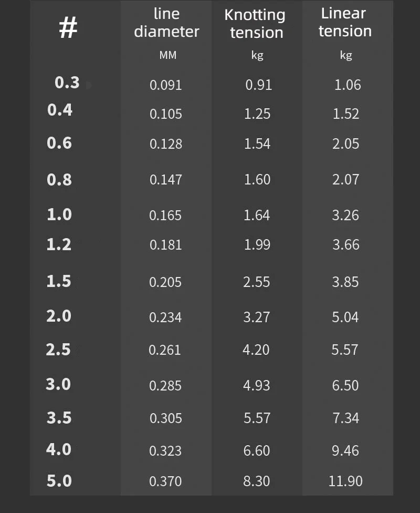The height and width of the screenshot is (513, 420).
Task: Click size number 0.3 in first column
Action: coord(67,83)
